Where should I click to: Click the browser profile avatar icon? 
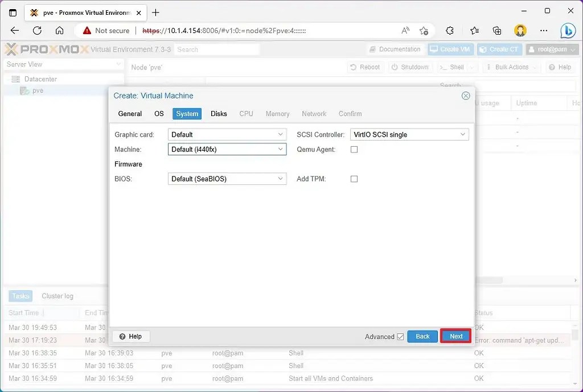coord(520,31)
